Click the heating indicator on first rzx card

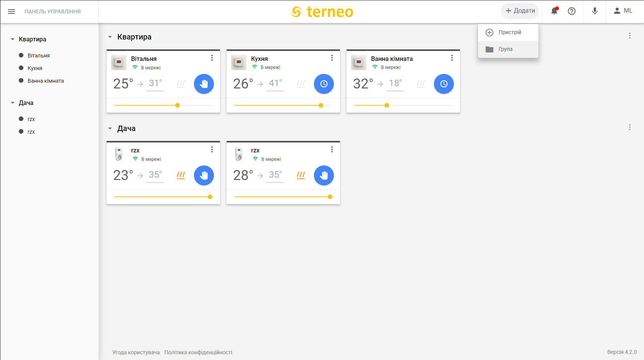[181, 175]
